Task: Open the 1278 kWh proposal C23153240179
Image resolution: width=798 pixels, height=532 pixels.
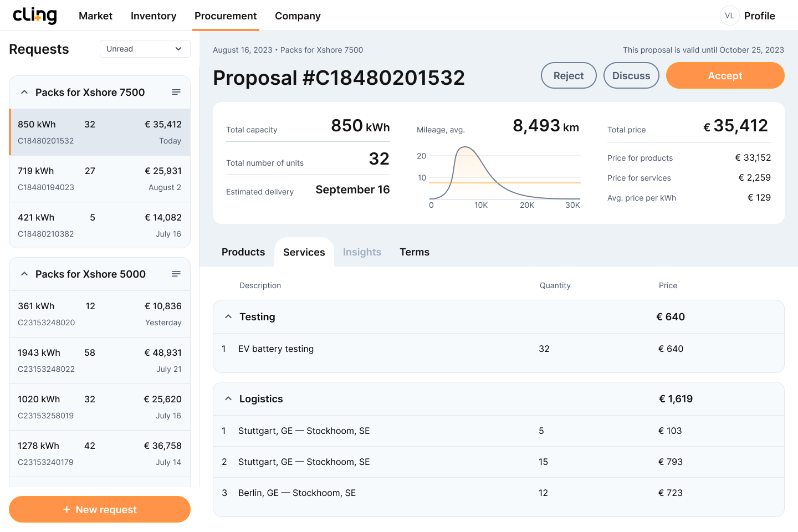Action: click(x=100, y=453)
